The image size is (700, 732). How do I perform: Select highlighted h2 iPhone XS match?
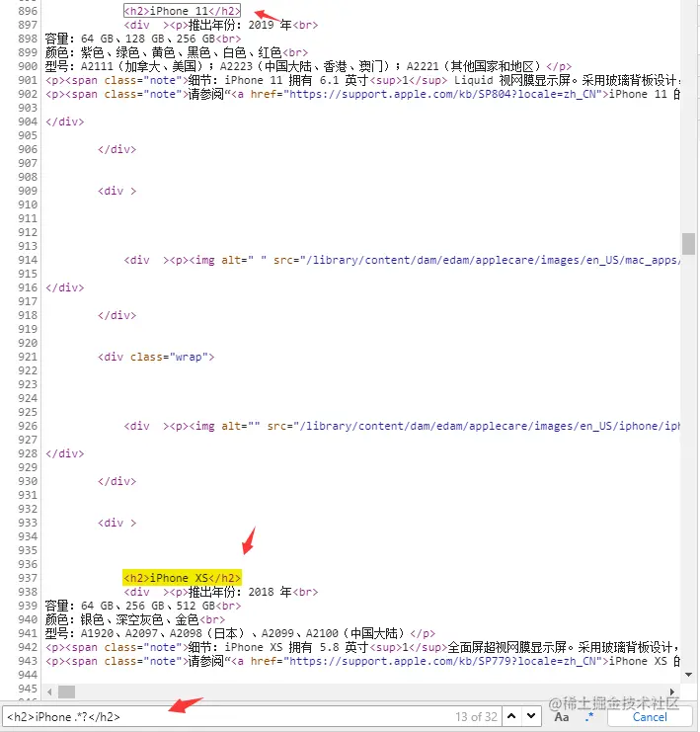pos(182,578)
